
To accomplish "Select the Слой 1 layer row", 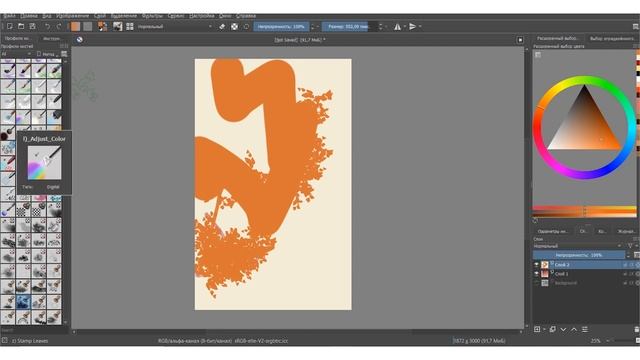I will coord(586,274).
